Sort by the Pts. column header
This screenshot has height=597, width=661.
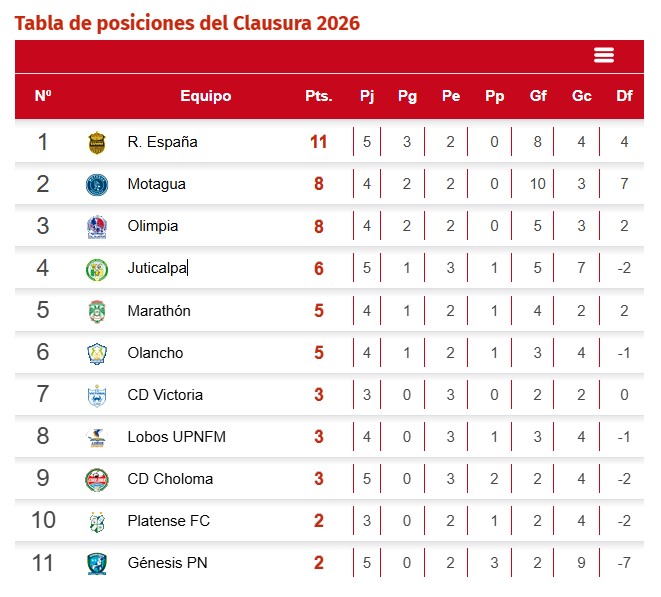point(318,96)
